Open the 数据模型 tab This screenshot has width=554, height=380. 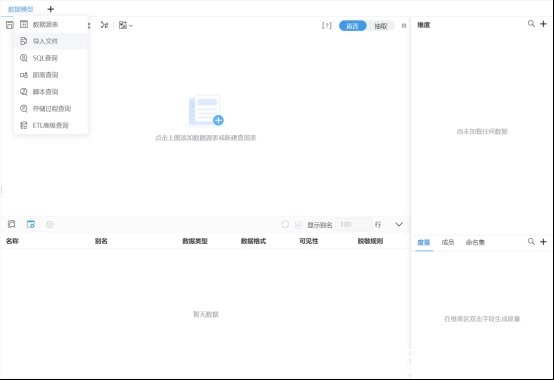pyautogui.click(x=20, y=9)
